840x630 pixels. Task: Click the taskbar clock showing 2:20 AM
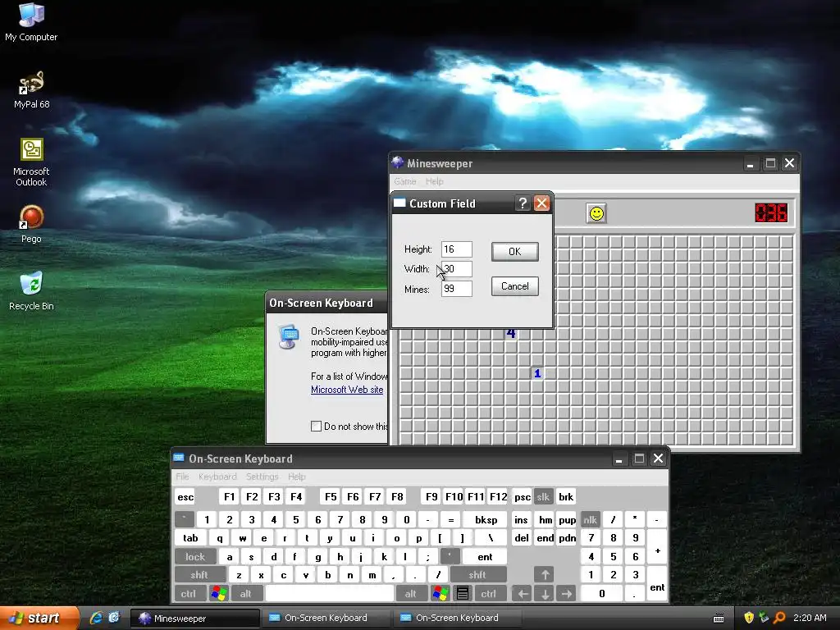pos(810,618)
